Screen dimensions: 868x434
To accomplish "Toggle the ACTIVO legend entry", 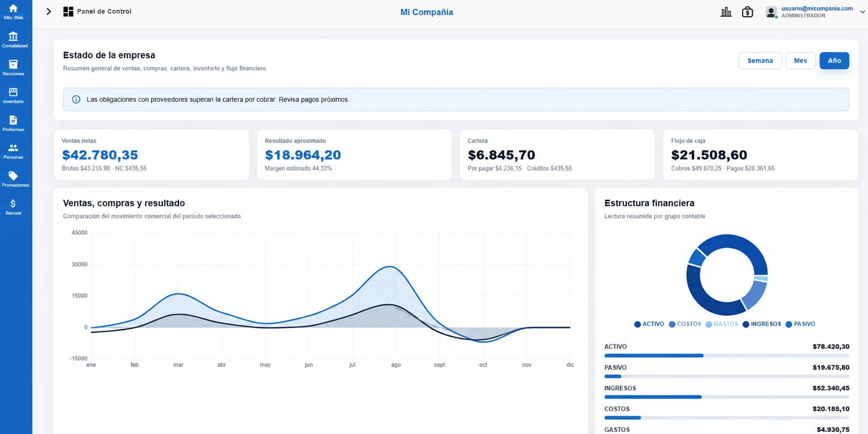I will [649, 324].
